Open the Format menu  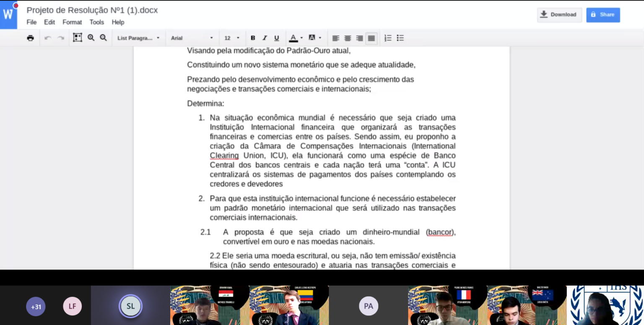point(72,22)
